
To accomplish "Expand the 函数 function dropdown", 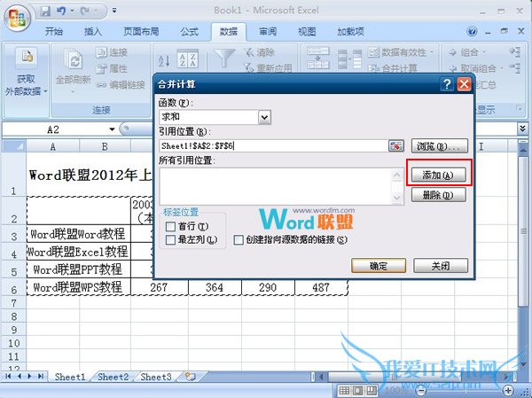I will [x=264, y=117].
